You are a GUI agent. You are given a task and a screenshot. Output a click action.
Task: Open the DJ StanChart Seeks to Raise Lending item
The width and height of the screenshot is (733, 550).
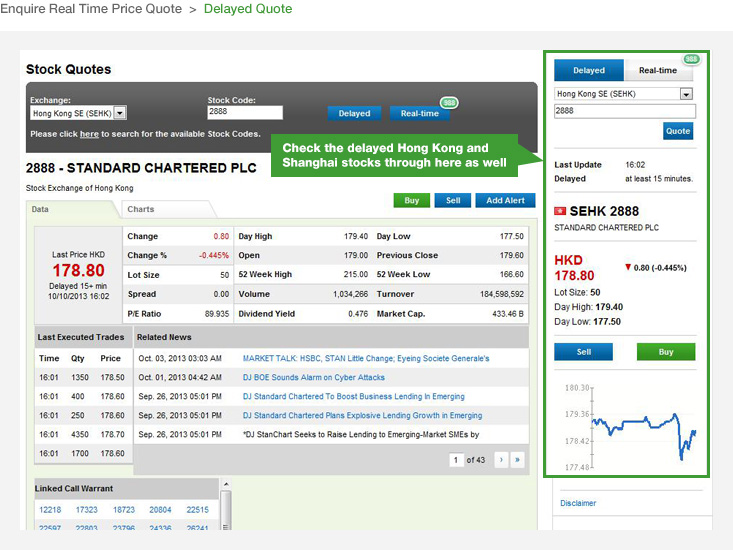pyautogui.click(x=361, y=435)
